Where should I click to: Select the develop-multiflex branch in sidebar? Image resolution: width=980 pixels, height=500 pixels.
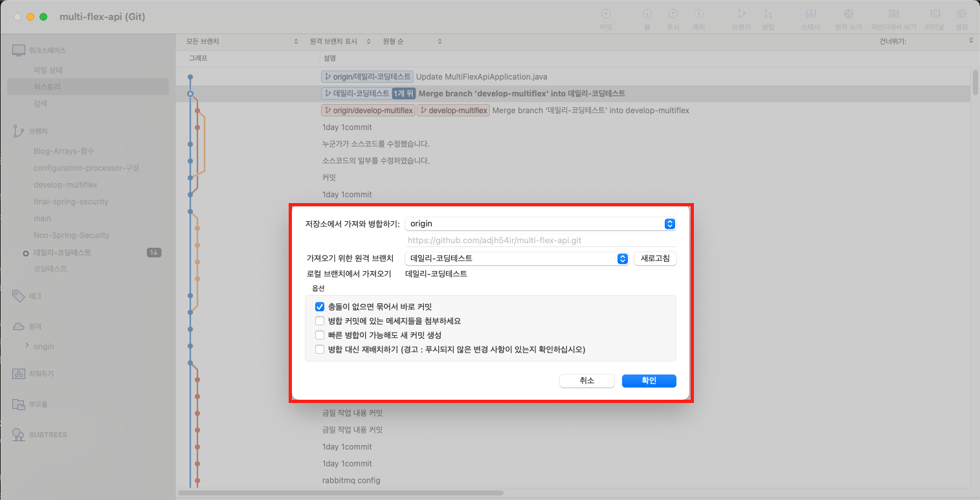click(x=65, y=185)
